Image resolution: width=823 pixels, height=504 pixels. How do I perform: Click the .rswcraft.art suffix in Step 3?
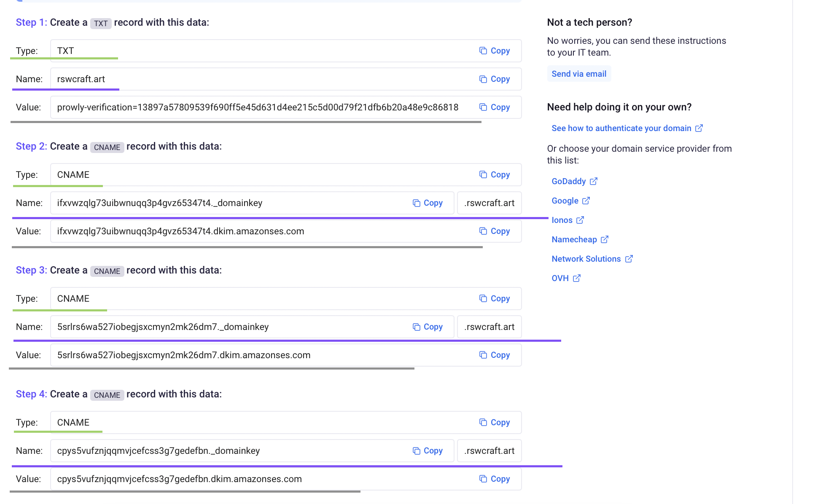point(489,327)
